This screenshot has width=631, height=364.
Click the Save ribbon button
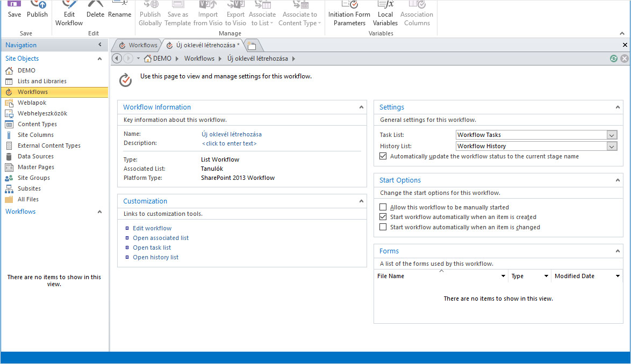coord(14,10)
